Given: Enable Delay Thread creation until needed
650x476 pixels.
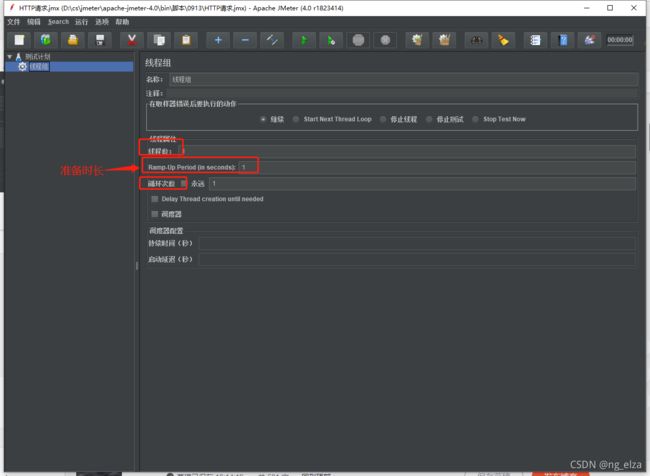Looking at the screenshot, I should click(x=155, y=199).
